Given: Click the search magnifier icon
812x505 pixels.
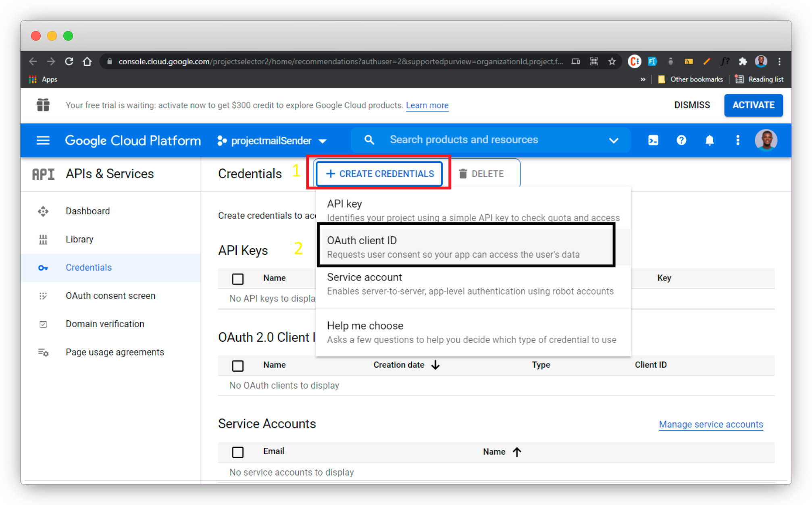Looking at the screenshot, I should (369, 140).
